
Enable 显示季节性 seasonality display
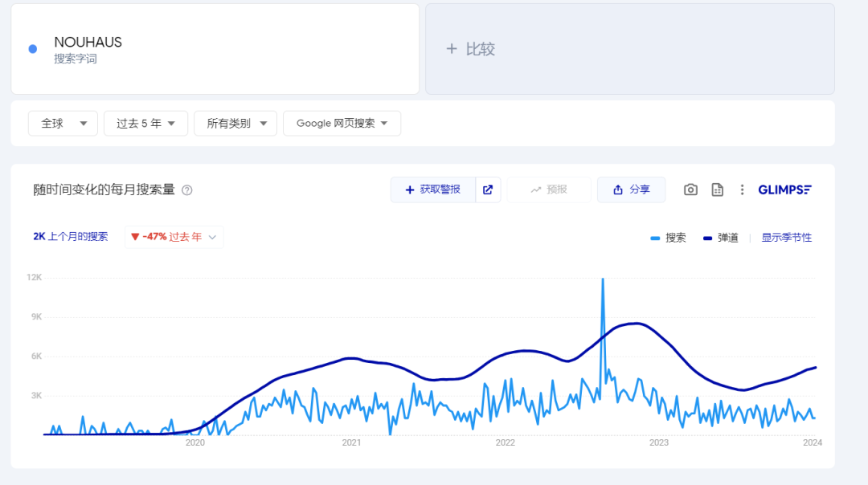click(786, 238)
